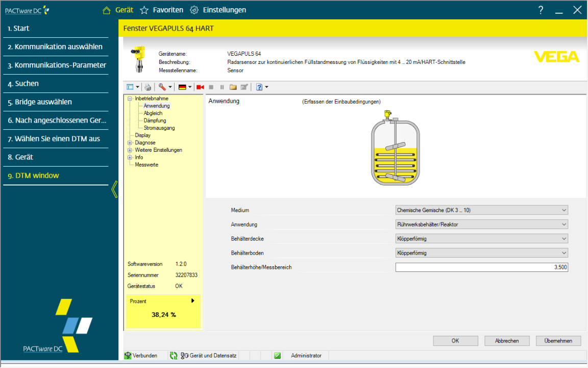The height and width of the screenshot is (368, 588).
Task: Click the green sync icon near Gerät und Datensatz
Action: tap(173, 355)
